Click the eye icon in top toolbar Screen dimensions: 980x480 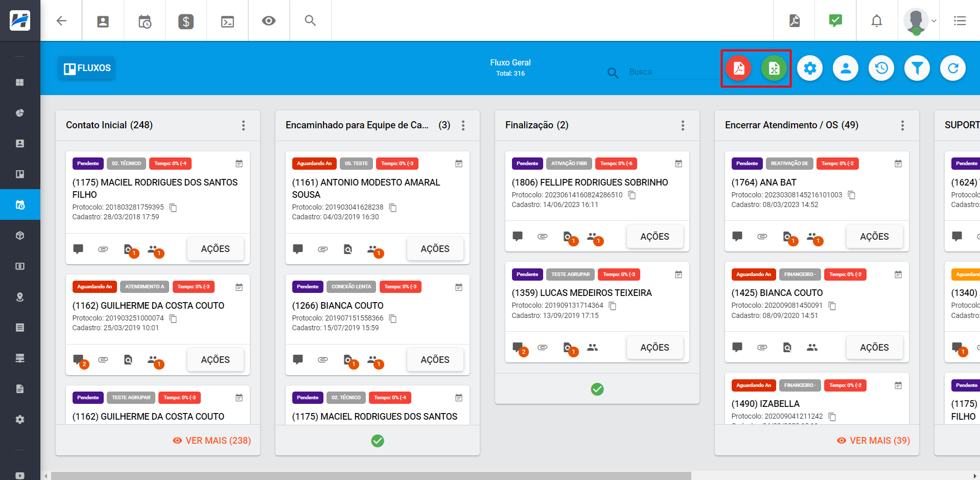[269, 21]
